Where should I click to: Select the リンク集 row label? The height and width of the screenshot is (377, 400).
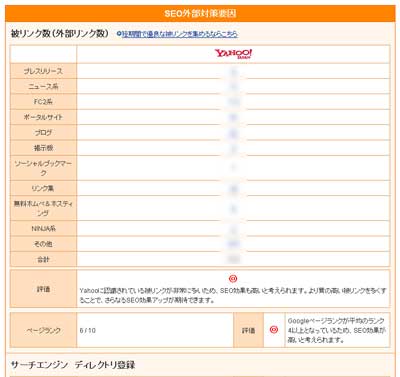tap(43, 188)
